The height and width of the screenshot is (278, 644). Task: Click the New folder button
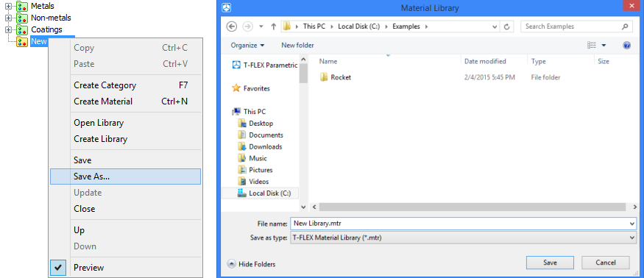(x=297, y=45)
